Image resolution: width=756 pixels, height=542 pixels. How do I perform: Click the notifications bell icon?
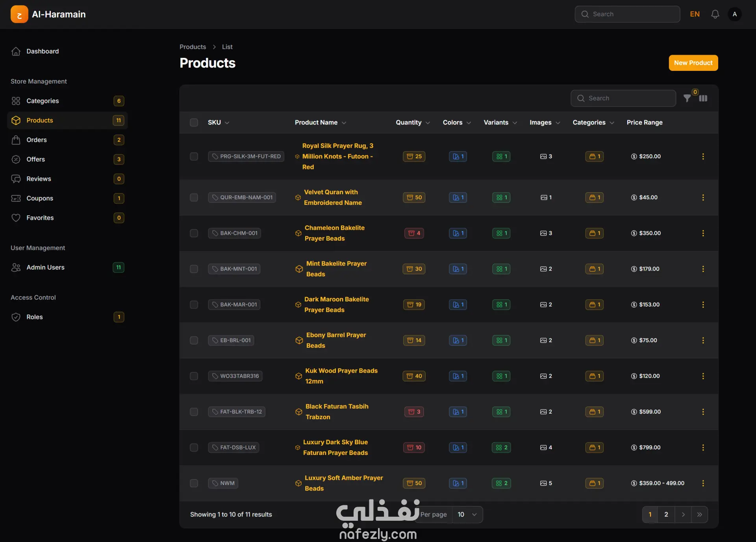click(715, 14)
